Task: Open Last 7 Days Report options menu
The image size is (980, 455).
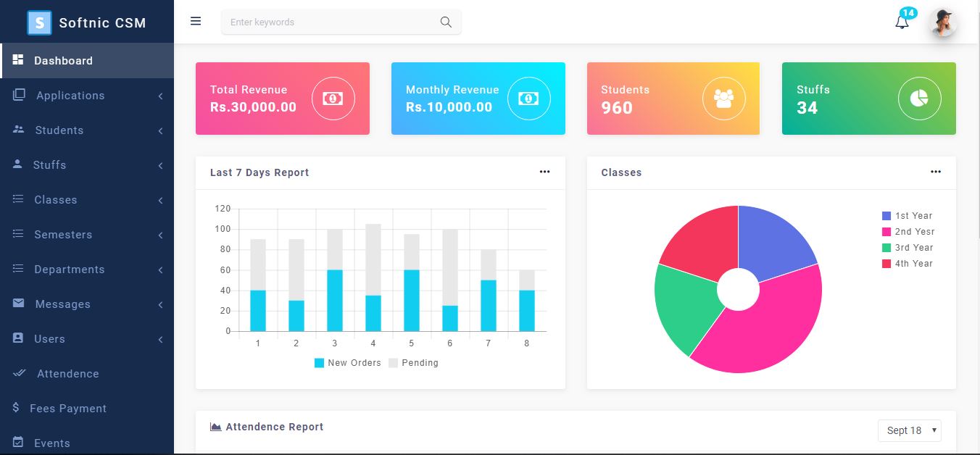Action: (x=544, y=172)
